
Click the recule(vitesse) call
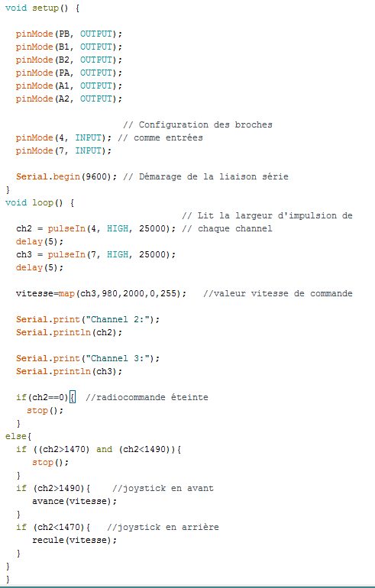pos(75,540)
